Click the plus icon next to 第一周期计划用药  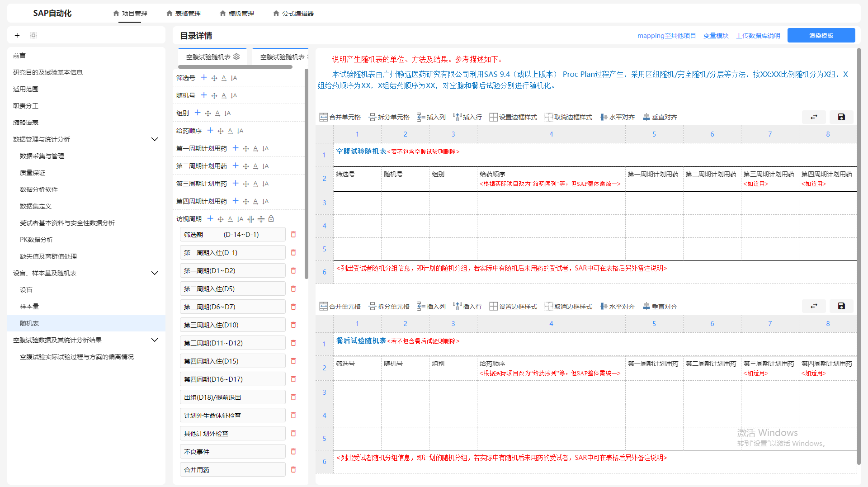pyautogui.click(x=236, y=148)
